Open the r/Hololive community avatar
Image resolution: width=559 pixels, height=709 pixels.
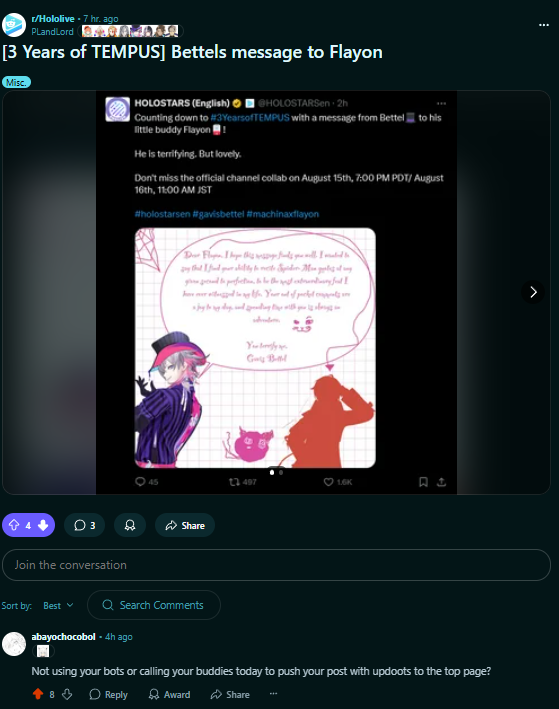pos(14,25)
